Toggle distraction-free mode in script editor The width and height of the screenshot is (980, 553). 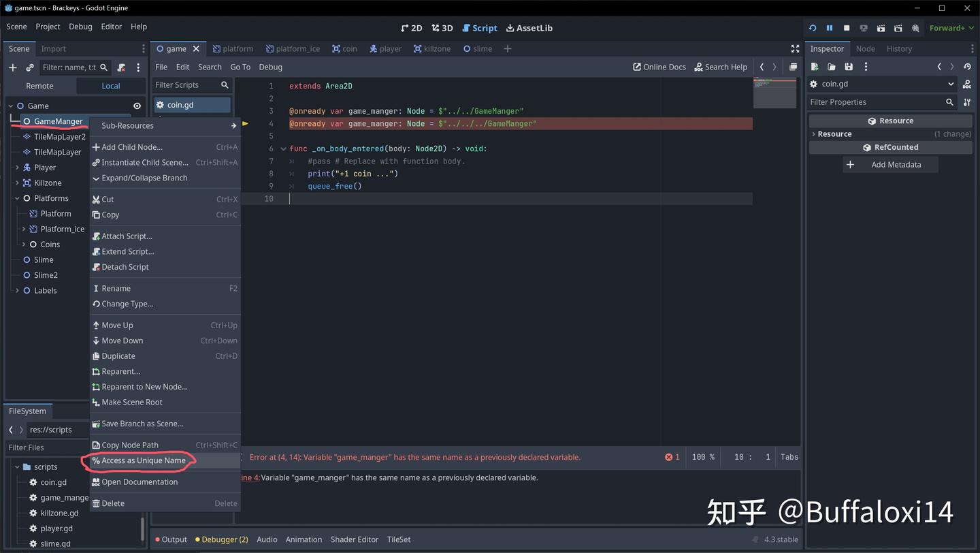click(x=794, y=48)
